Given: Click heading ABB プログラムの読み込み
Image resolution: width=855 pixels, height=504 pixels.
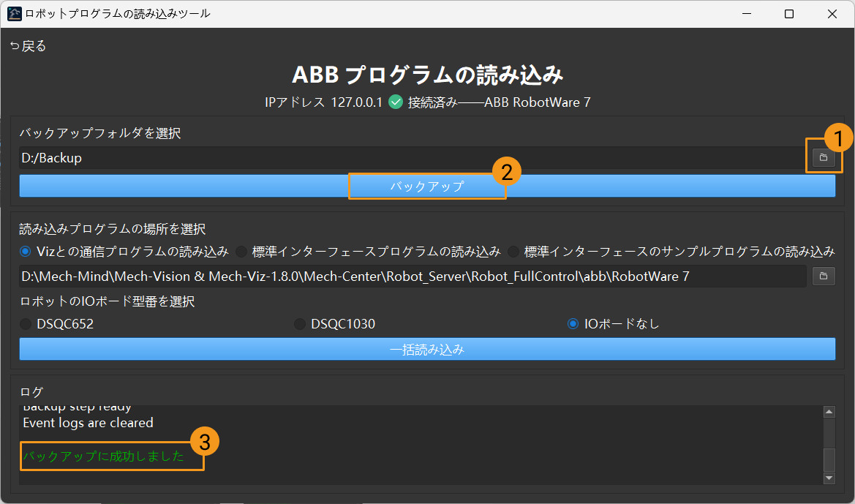Looking at the screenshot, I should click(427, 75).
